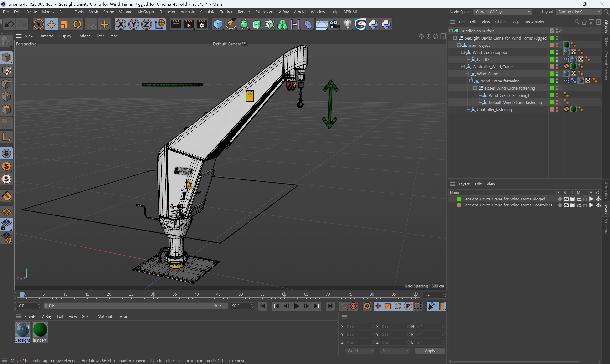The image size is (610, 364).
Task: Open Object manager Tags menu
Action: [515, 22]
